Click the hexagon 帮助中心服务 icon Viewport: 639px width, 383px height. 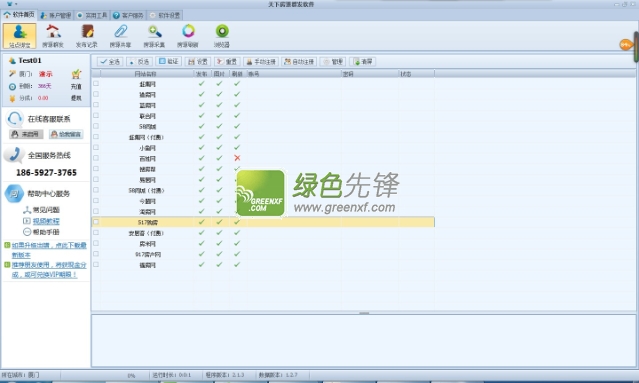click(x=14, y=194)
